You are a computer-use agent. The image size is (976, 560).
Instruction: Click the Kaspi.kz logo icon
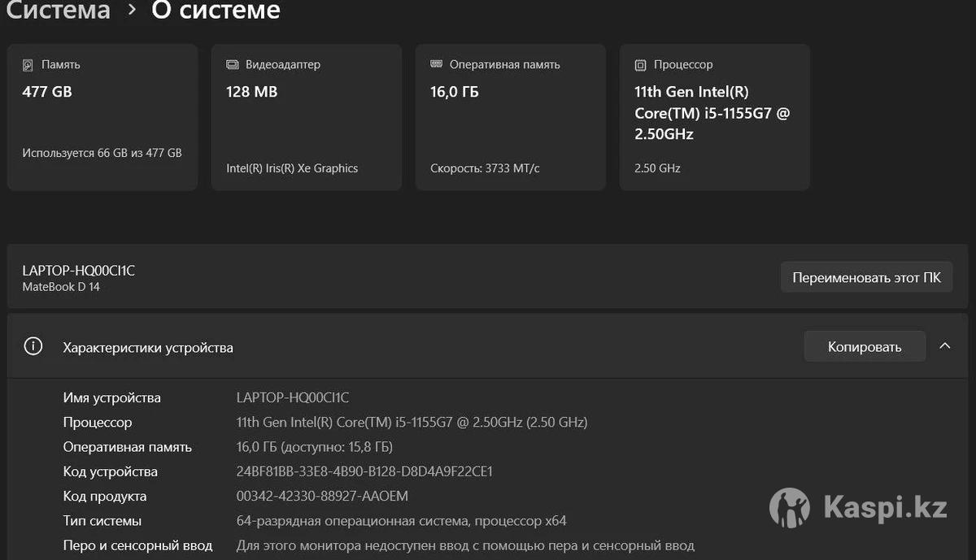(789, 508)
